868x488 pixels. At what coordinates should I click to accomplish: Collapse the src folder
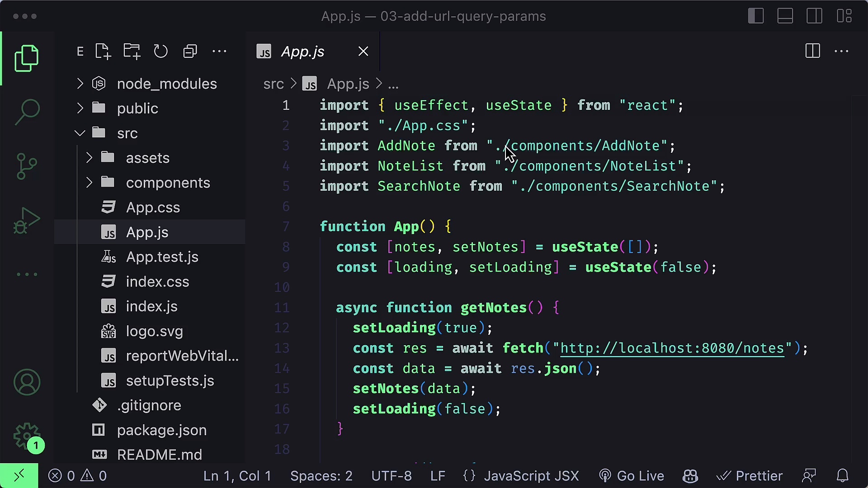(x=127, y=133)
